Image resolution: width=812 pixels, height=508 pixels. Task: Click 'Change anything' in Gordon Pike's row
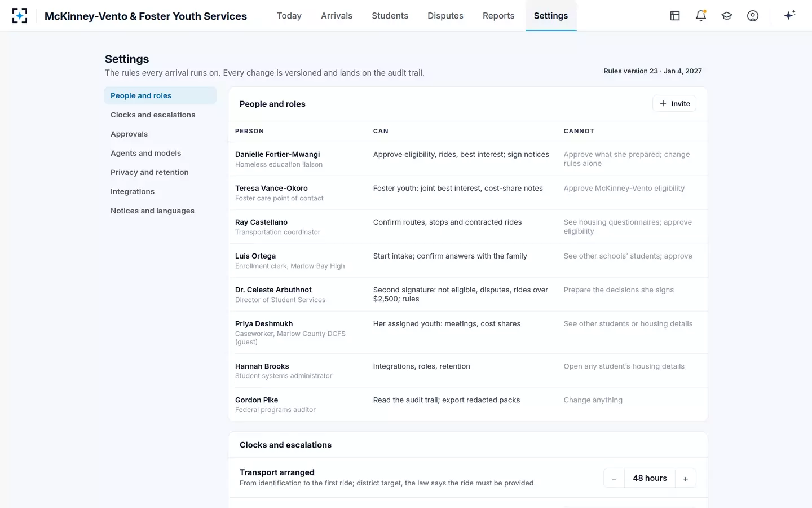[593, 400]
